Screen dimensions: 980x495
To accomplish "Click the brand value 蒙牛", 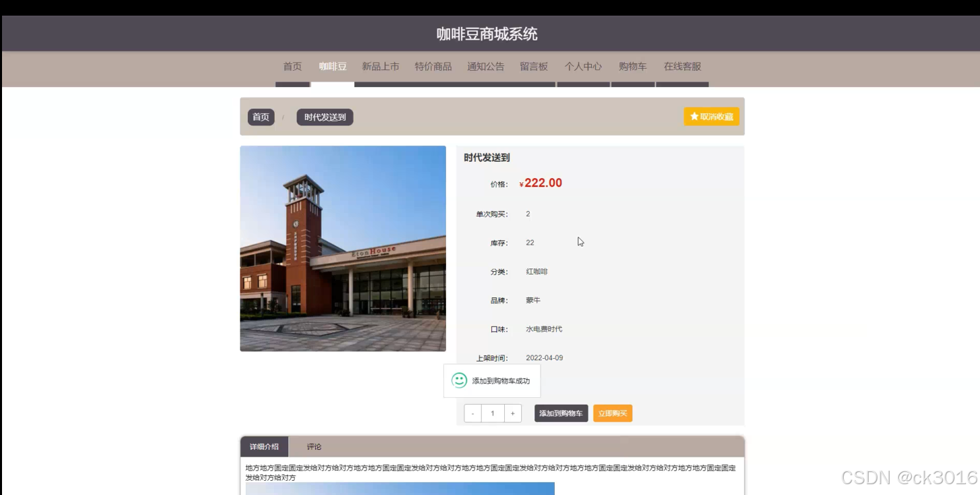I will tap(533, 300).
